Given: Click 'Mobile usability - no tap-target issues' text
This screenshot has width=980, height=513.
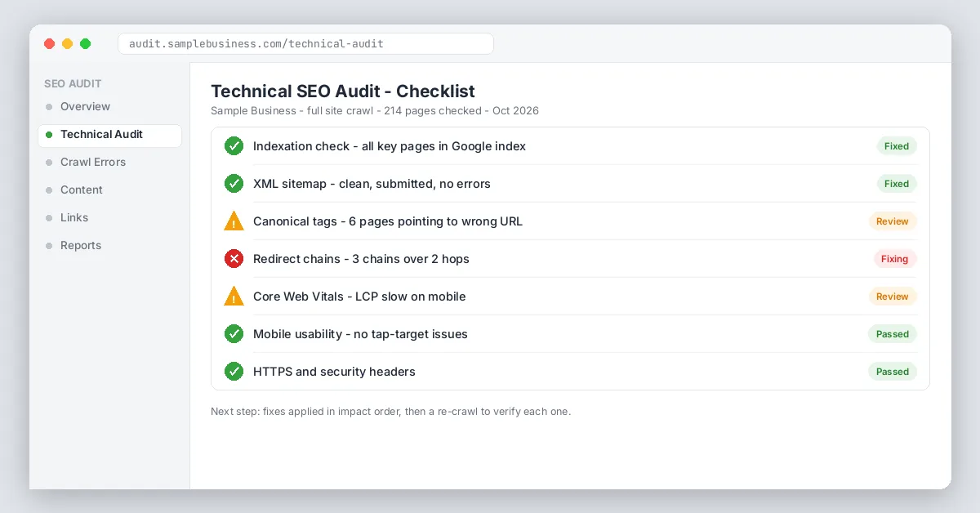Looking at the screenshot, I should point(360,334).
